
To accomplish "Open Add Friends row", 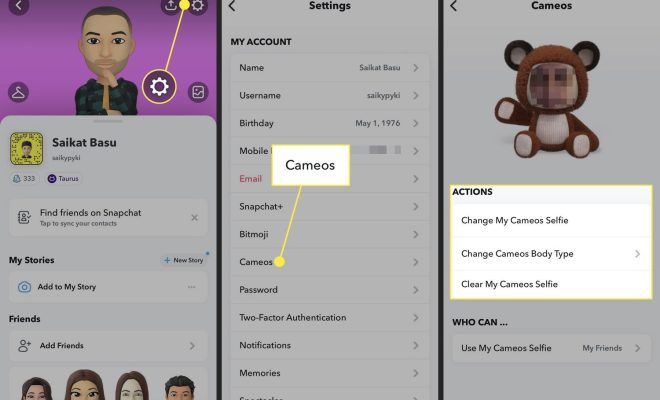I will [x=108, y=346].
